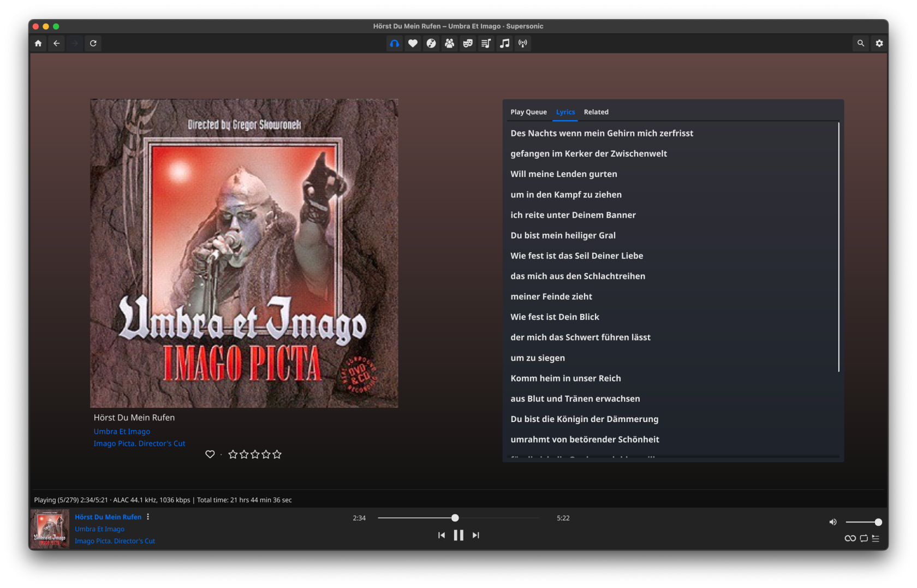Open the Artists page icon

(x=449, y=44)
